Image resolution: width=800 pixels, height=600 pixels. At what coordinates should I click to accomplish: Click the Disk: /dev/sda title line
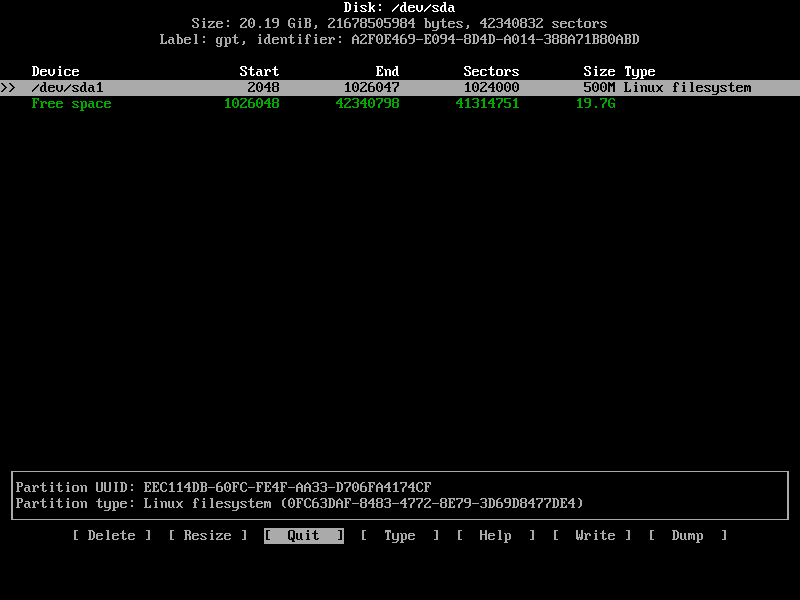coord(399,7)
